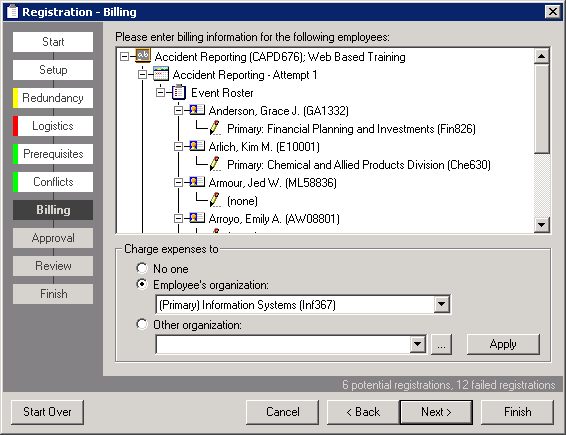The height and width of the screenshot is (435, 566).
Task: Click the tree vertical scrollbar thumb
Action: coord(541,108)
